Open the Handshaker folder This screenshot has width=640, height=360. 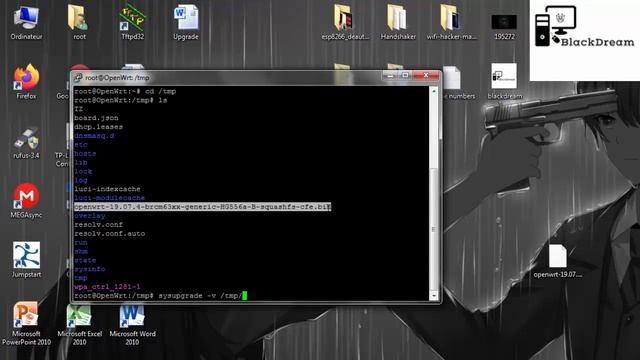tap(398, 22)
